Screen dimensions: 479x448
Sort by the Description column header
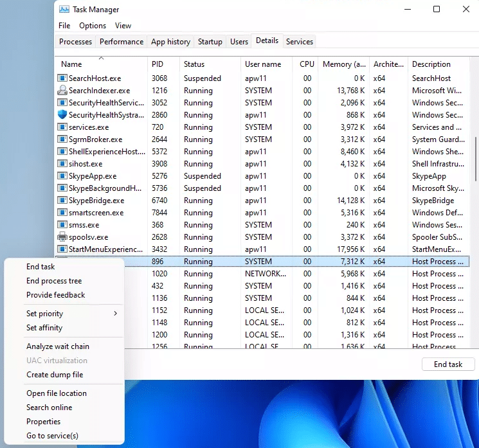[x=438, y=64]
